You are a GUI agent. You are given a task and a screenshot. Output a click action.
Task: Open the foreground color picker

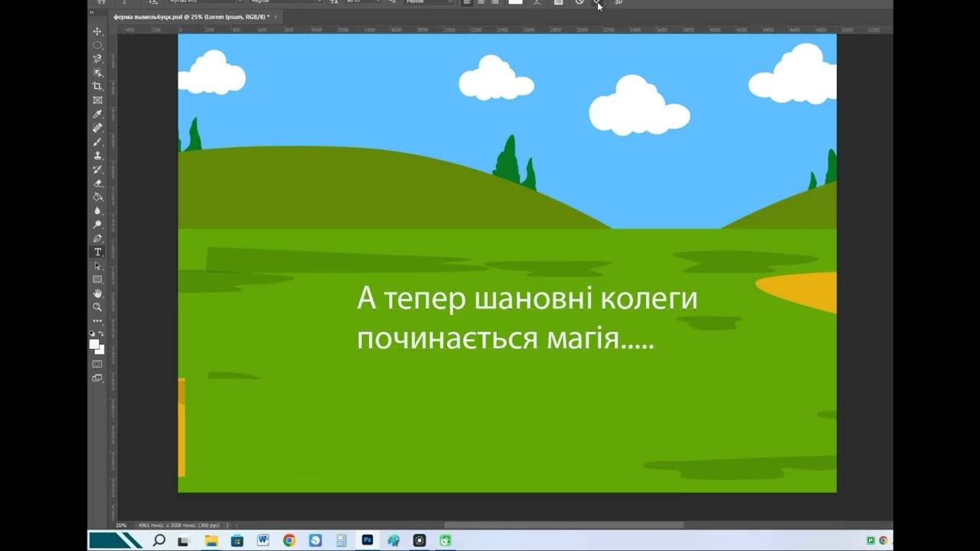pos(94,344)
